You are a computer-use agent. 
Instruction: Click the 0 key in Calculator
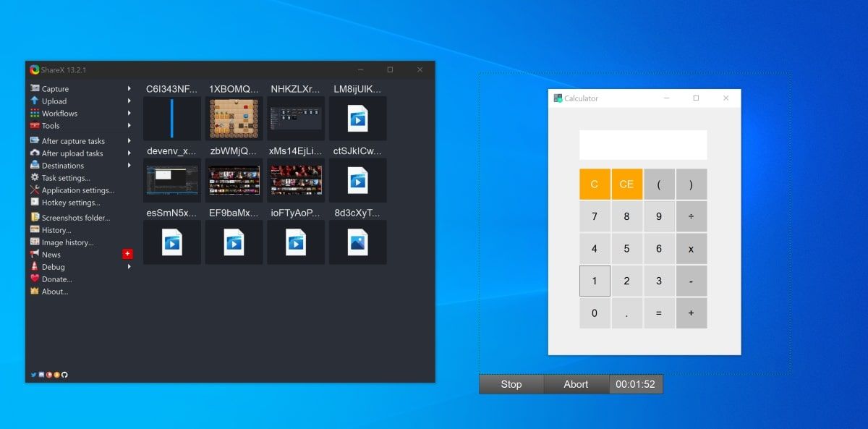(x=595, y=313)
